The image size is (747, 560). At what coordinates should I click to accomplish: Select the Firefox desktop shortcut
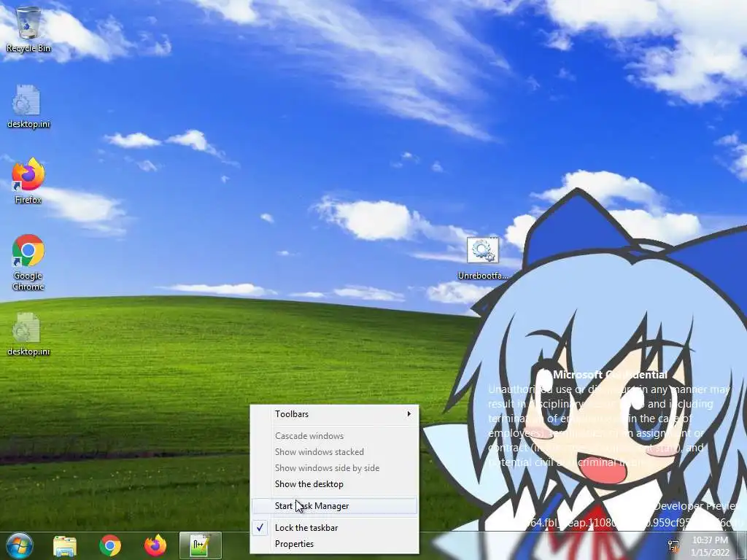28,182
